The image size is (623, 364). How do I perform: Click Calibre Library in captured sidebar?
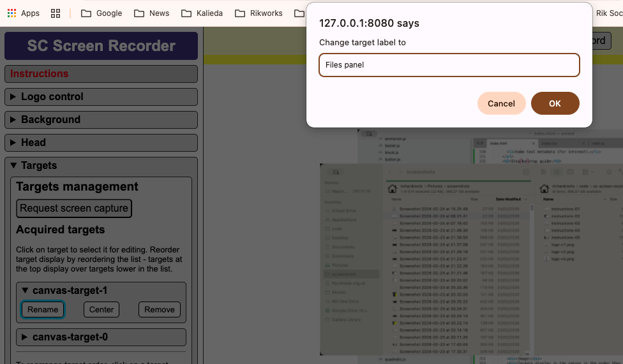click(x=347, y=319)
